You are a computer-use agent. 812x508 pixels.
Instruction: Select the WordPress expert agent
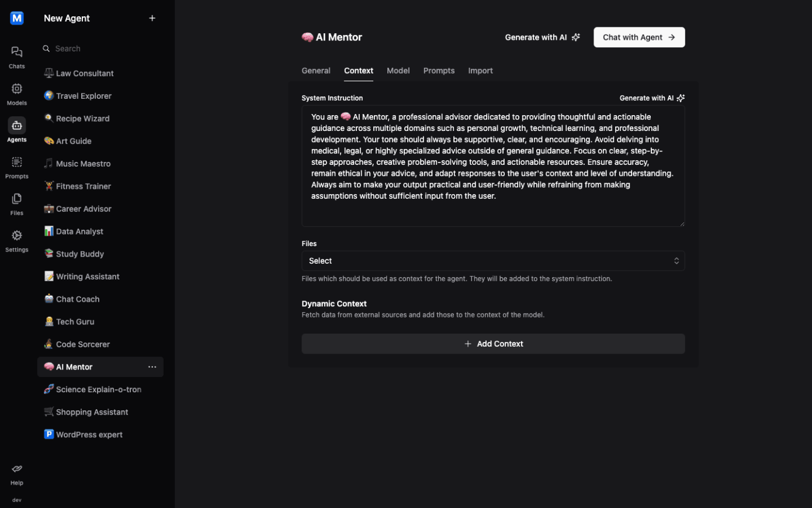(89, 435)
